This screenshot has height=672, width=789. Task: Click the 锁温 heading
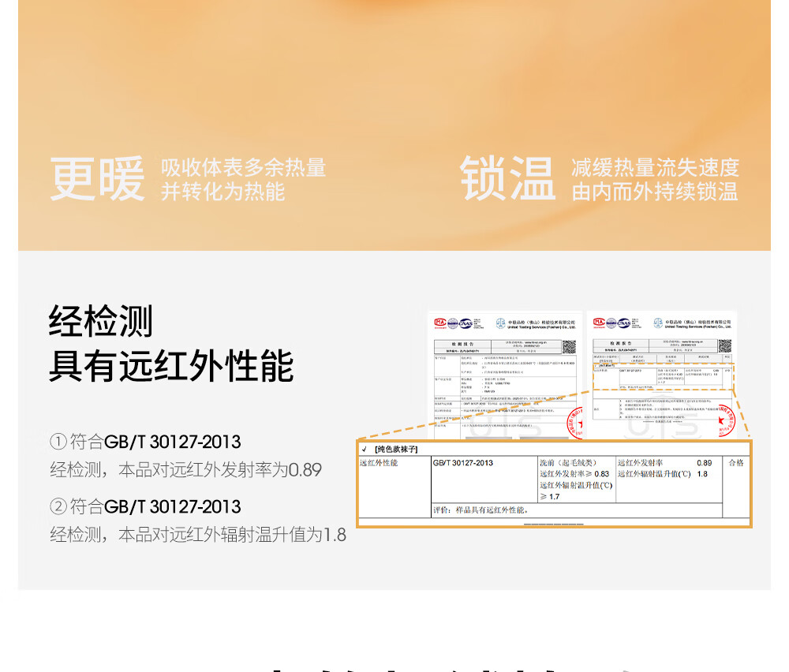click(508, 179)
